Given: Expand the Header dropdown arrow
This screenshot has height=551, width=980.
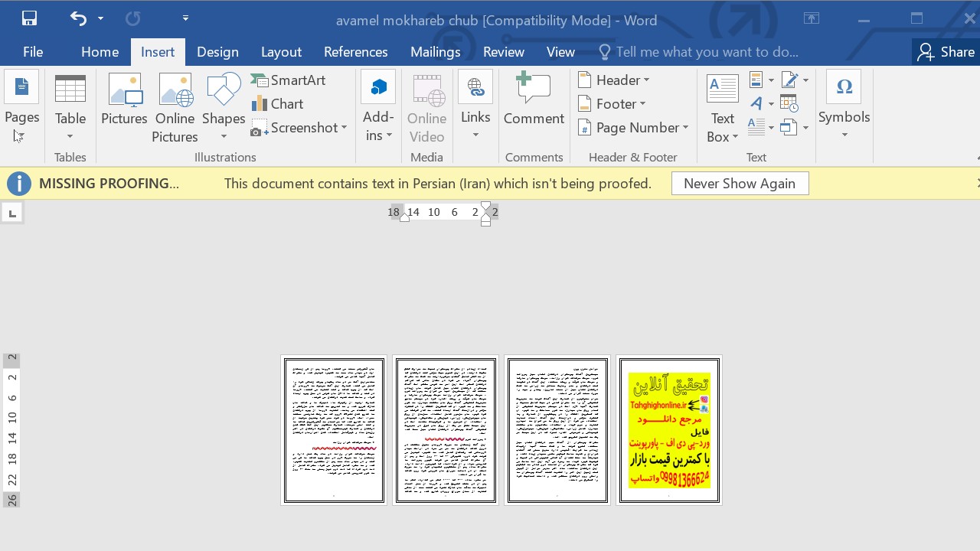Looking at the screenshot, I should (646, 80).
